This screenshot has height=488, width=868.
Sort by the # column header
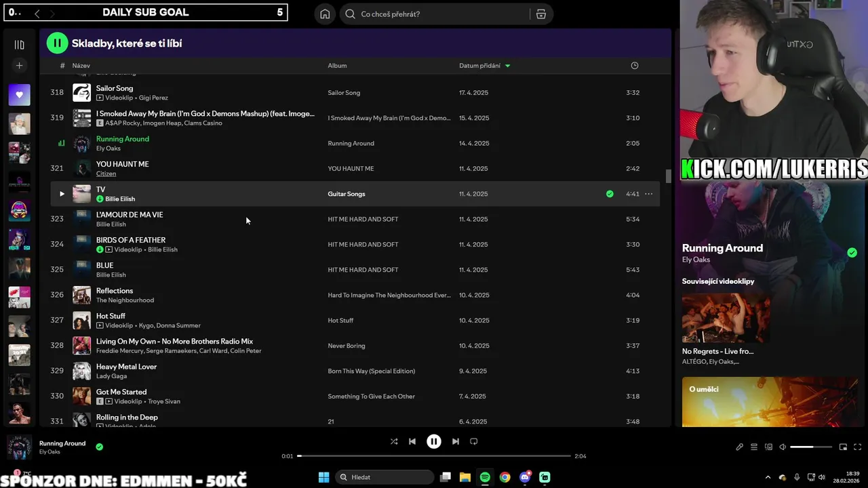pyautogui.click(x=62, y=66)
